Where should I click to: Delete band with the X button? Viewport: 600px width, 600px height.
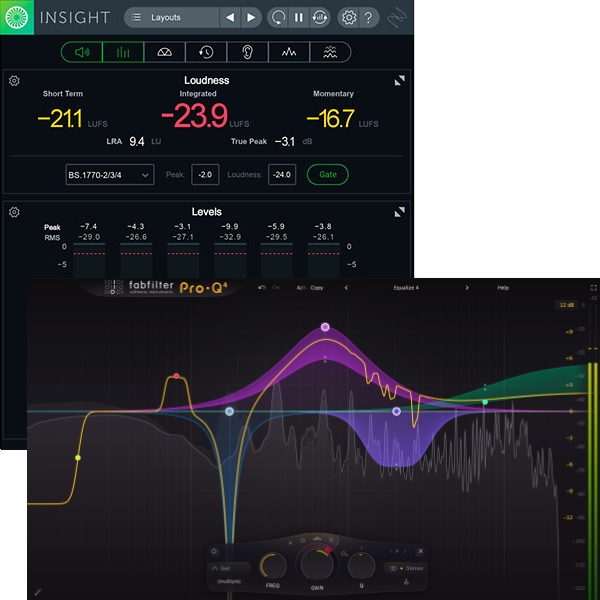coord(421,551)
